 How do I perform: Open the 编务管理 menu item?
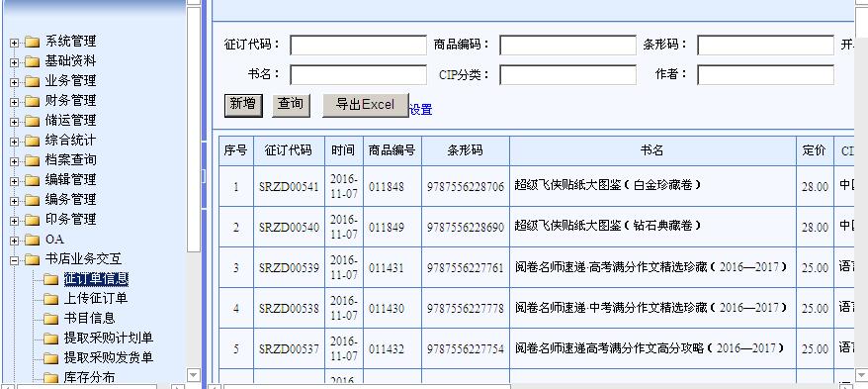tap(71, 200)
